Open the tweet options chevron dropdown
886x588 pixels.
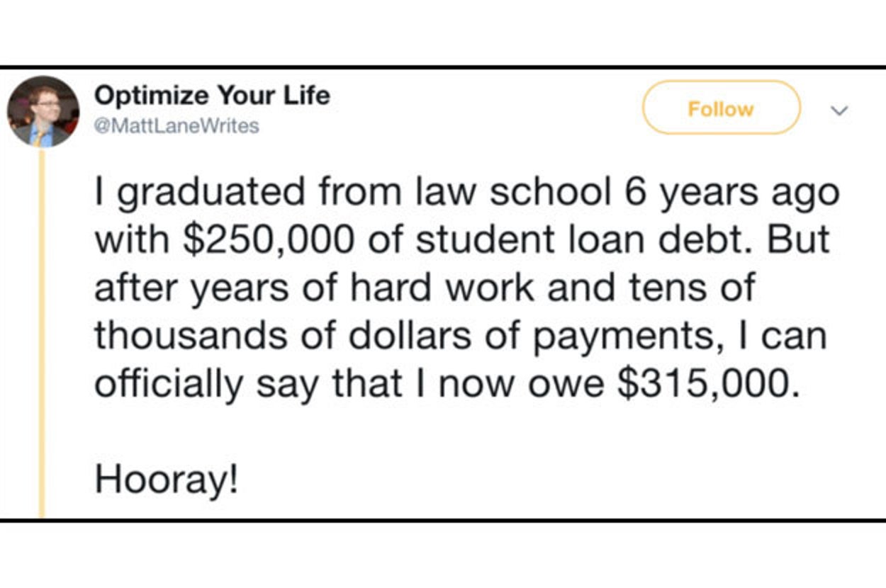click(x=839, y=111)
